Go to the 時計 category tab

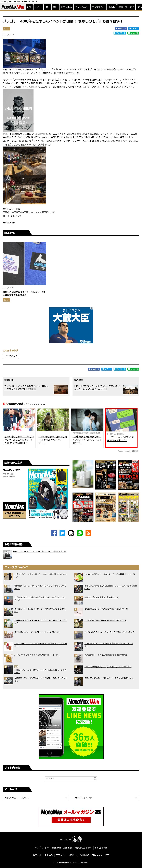click(x=55, y=7)
